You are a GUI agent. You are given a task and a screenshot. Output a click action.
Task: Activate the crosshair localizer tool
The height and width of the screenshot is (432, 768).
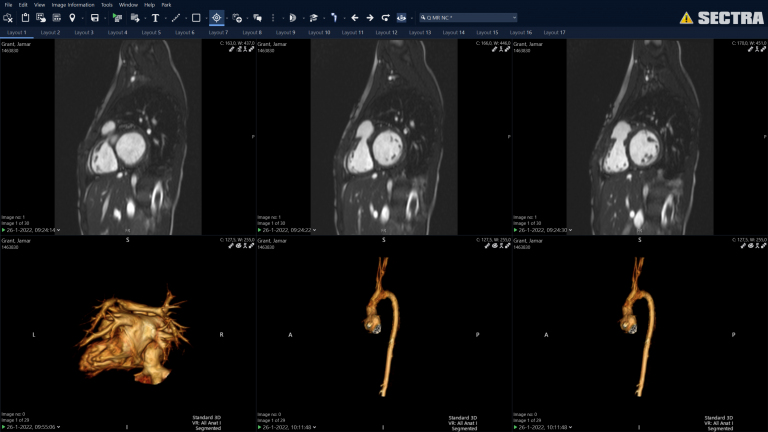[217, 18]
